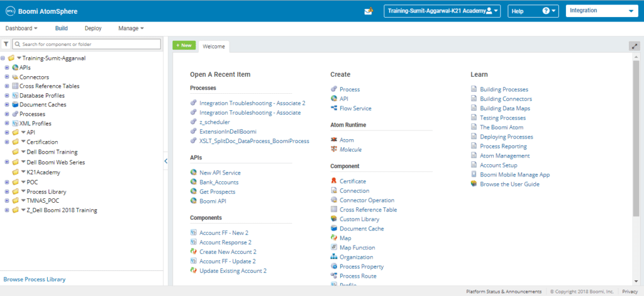
Task: Open the Dashboard menu
Action: 21,28
